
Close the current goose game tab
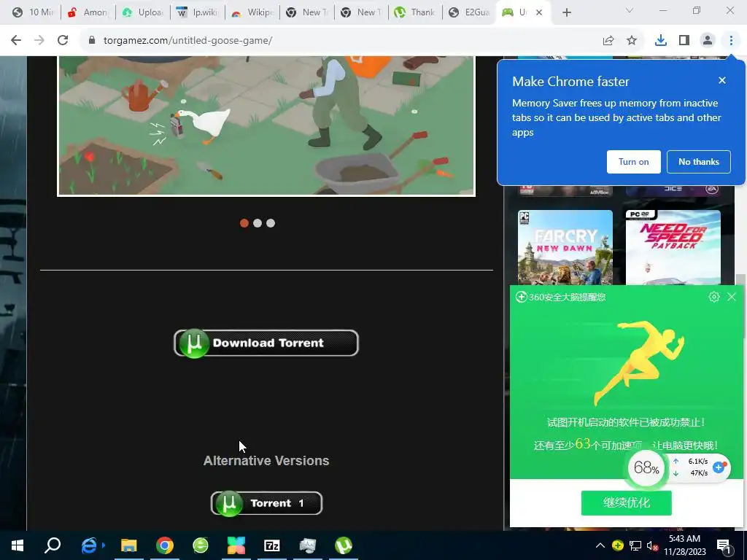[539, 12]
